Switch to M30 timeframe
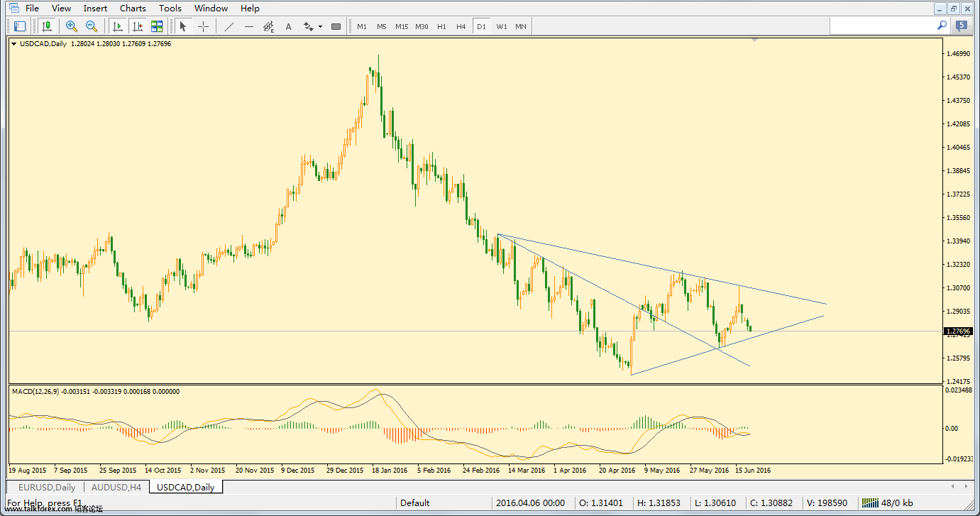The image size is (980, 516). point(422,26)
